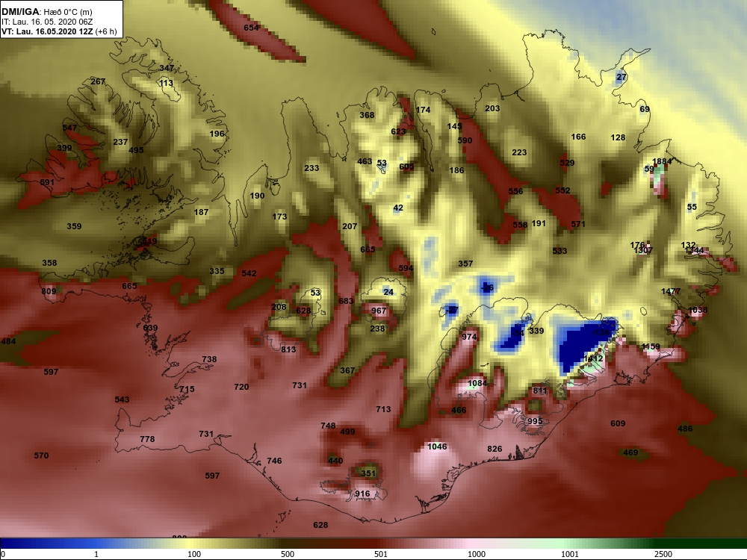Click the map value '1884'
The image size is (747, 560).
[x=662, y=161]
